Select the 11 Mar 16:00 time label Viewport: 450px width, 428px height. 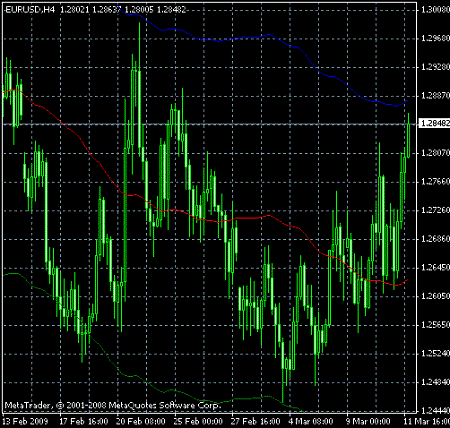pos(427,421)
